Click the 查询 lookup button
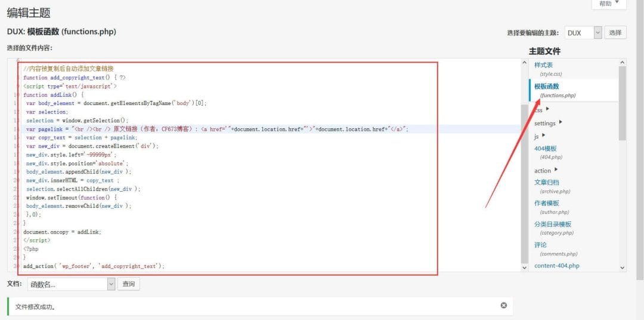Screen dimensions: 644x320 128,284
